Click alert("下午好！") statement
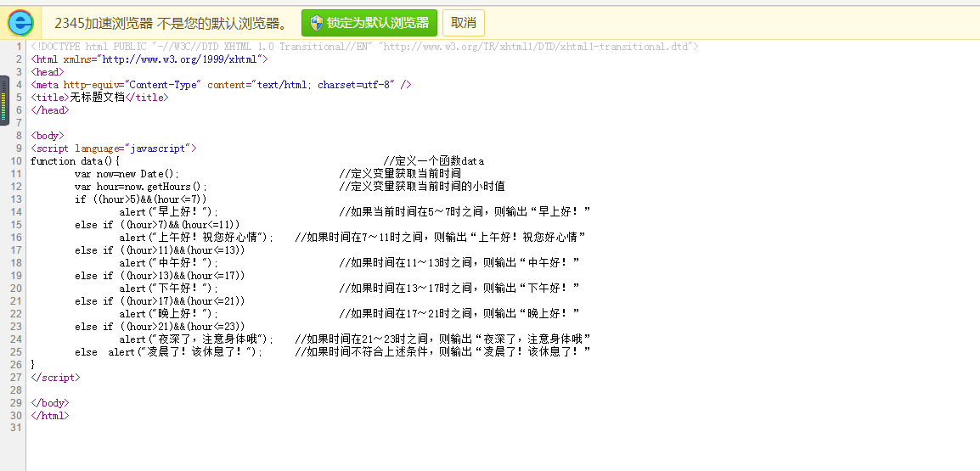Viewport: 980px width, 471px height. click(169, 288)
